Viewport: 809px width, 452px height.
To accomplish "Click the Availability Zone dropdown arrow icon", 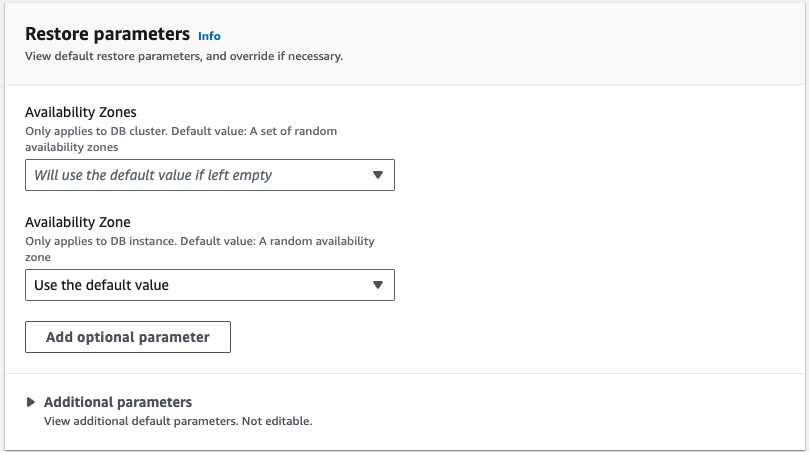I will click(378, 285).
